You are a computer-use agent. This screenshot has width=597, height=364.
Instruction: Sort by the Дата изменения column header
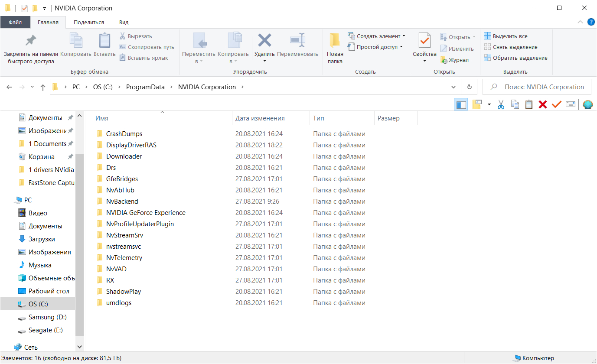271,118
